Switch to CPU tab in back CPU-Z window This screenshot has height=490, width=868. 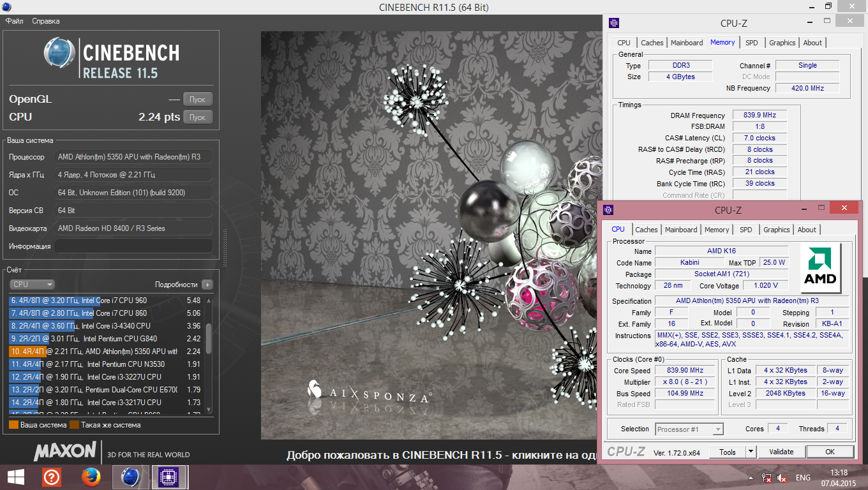click(624, 43)
